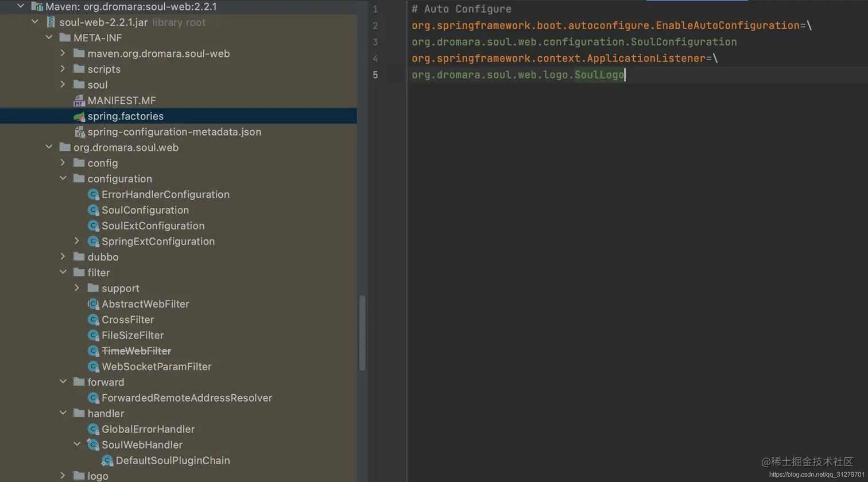This screenshot has width=868, height=482.
Task: Click the soul-web jar archive icon
Action: pos(51,22)
